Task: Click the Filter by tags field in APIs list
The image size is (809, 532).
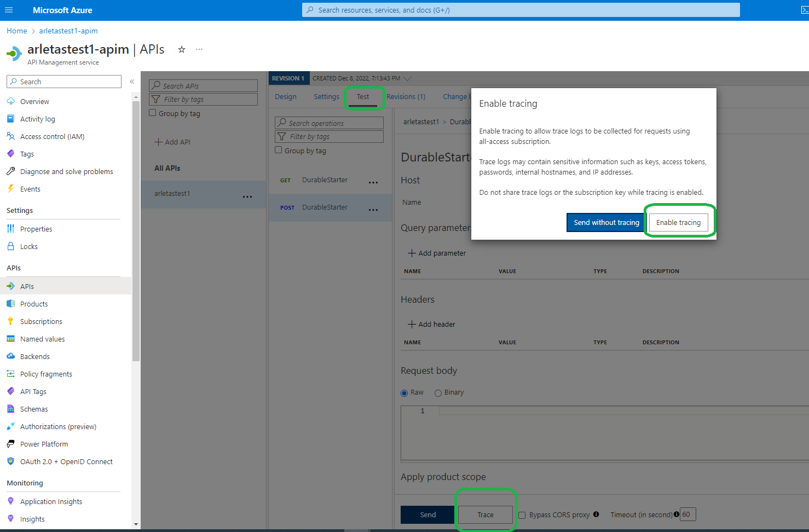Action: pos(204,99)
